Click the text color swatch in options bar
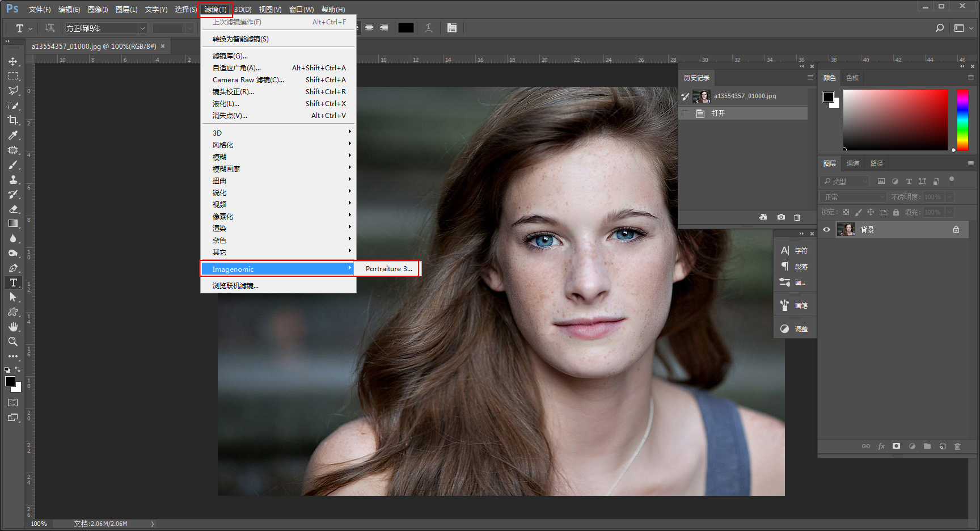 pos(405,28)
